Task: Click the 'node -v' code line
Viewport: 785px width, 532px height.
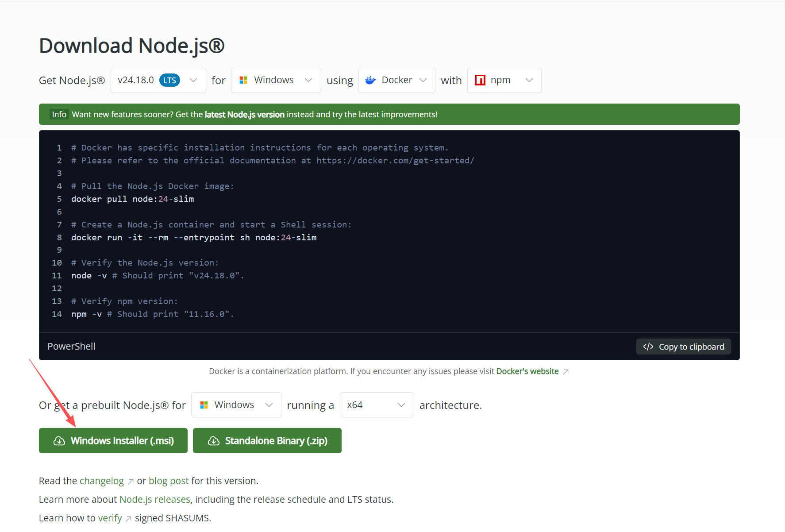Action: (x=158, y=275)
